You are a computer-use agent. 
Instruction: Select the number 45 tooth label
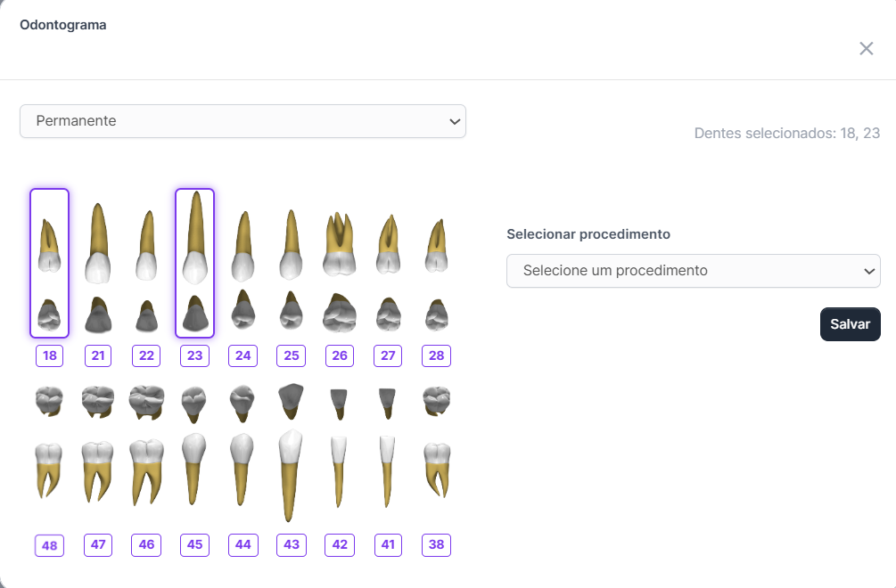click(x=194, y=544)
